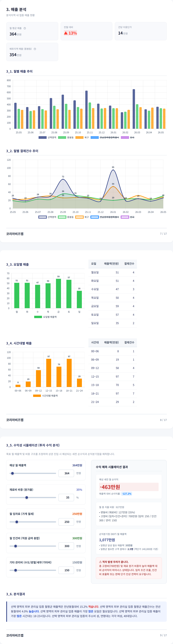Toggle 선택영역 legend in 월별 결제건수 추이 chart
Image resolution: width=173 pixels, height=644 pixels.
tap(47, 217)
